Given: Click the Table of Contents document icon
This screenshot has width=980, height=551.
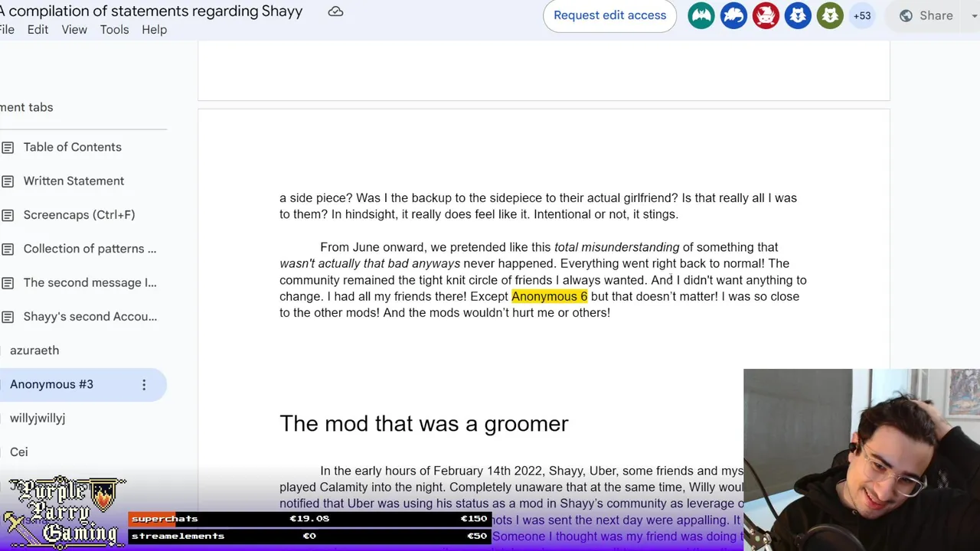Looking at the screenshot, I should 8,147.
